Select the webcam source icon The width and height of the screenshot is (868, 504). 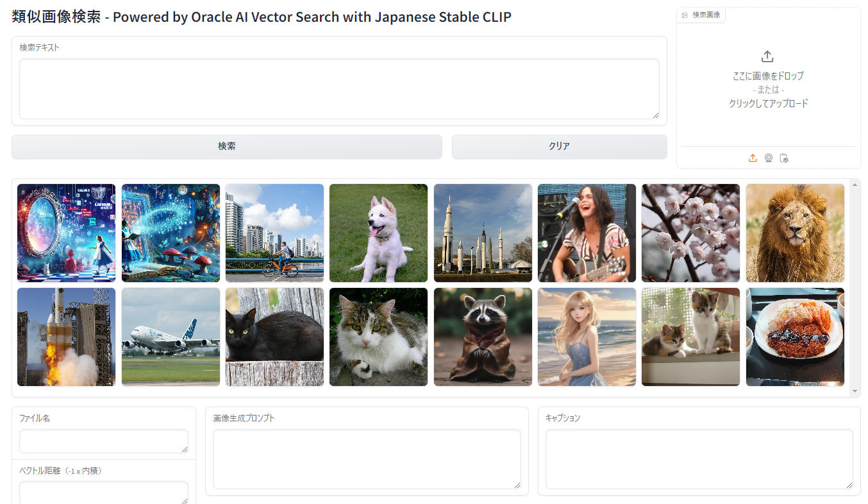point(768,158)
